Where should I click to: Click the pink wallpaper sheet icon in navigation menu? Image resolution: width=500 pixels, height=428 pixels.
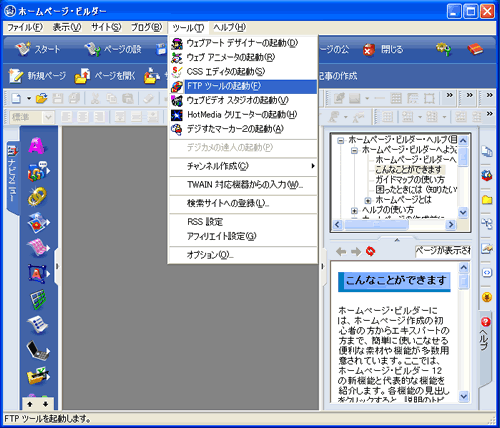pyautogui.click(x=38, y=248)
